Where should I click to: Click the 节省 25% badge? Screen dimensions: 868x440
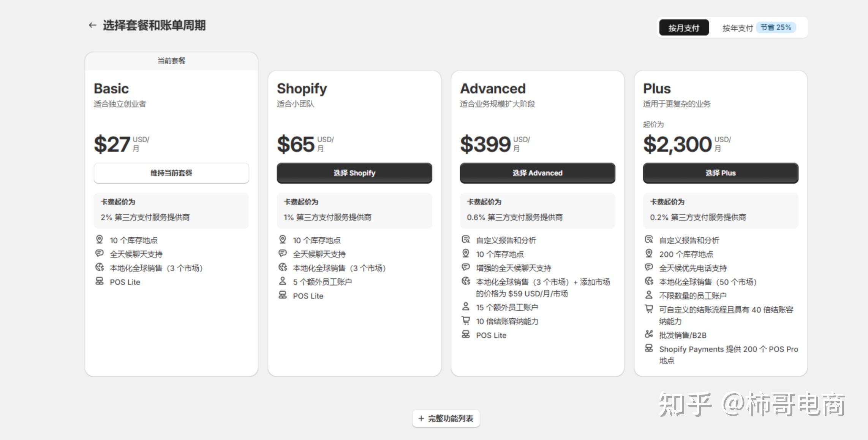[776, 27]
